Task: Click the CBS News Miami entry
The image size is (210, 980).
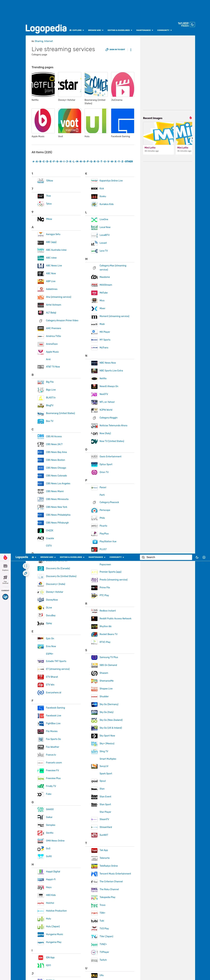Action: (x=55, y=491)
